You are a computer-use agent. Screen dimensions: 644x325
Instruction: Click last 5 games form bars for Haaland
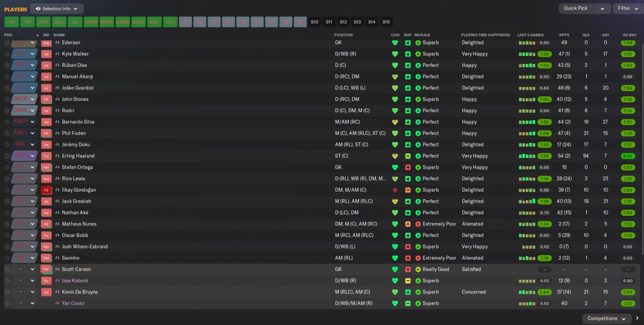527,156
